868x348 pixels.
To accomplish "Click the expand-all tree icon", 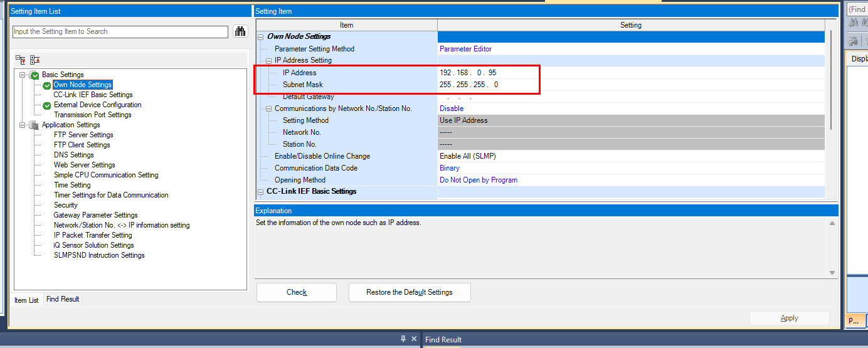I will coord(21,60).
